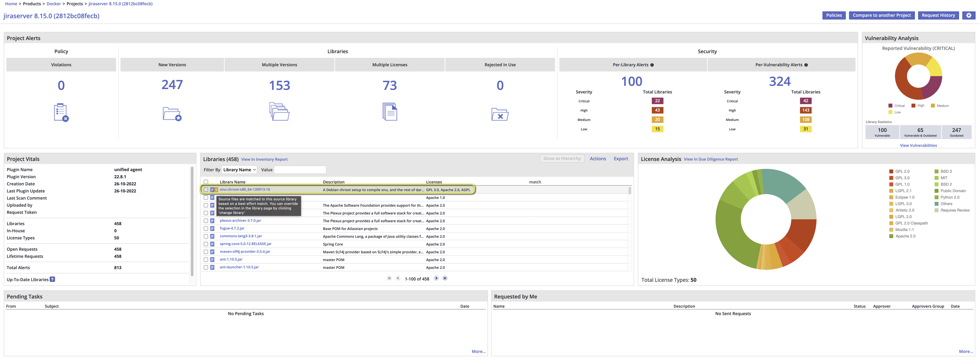This screenshot has height=360, width=980.
Task: Click the Multiple Versions folders icon
Action: (x=279, y=111)
